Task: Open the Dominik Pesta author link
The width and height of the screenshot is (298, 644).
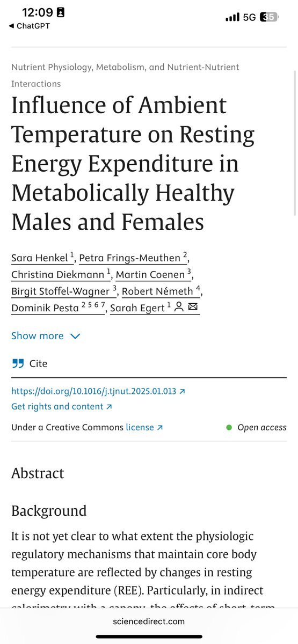Action: (x=59, y=308)
